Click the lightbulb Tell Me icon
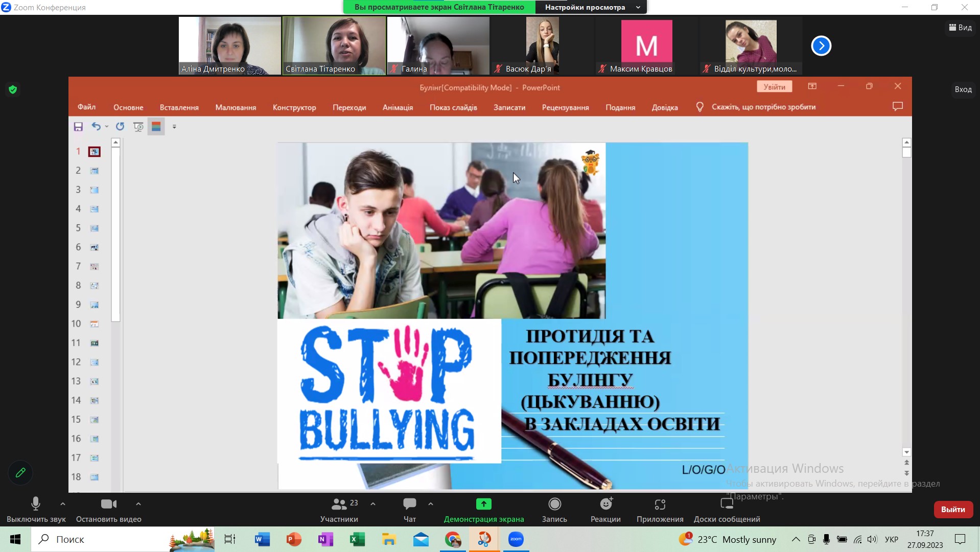Viewport: 980px width, 552px height. 700,107
